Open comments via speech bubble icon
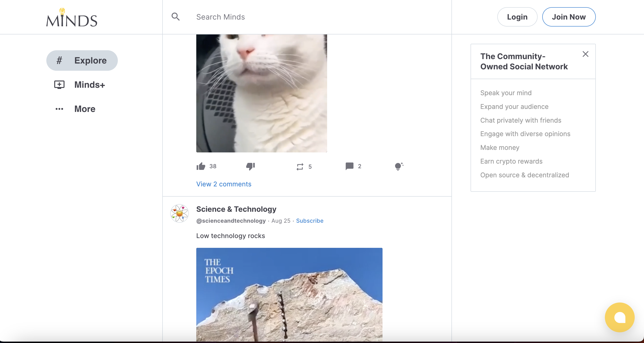Image resolution: width=644 pixels, height=343 pixels. pos(349,166)
